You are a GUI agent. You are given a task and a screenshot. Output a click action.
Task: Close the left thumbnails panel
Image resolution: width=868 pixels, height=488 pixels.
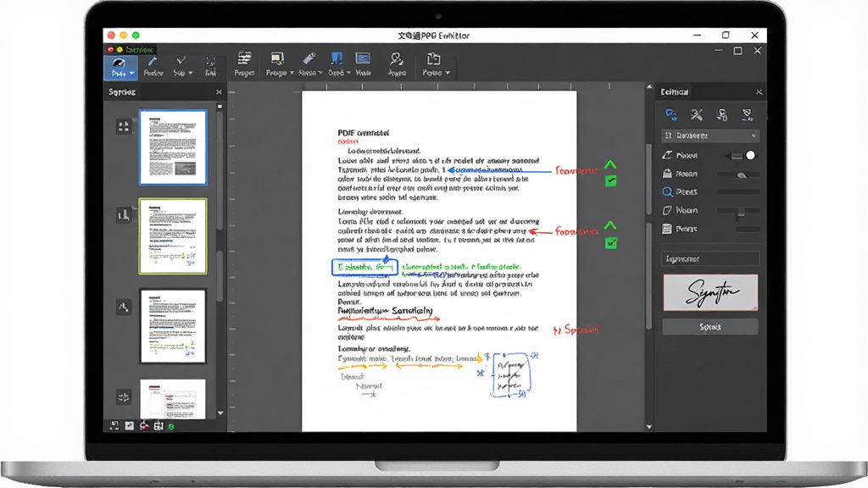point(219,92)
